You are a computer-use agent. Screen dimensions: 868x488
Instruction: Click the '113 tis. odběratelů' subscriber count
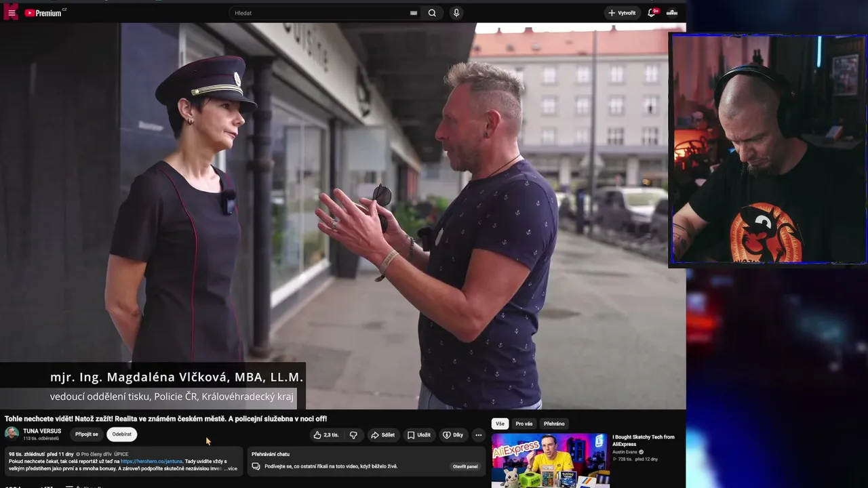41,439
